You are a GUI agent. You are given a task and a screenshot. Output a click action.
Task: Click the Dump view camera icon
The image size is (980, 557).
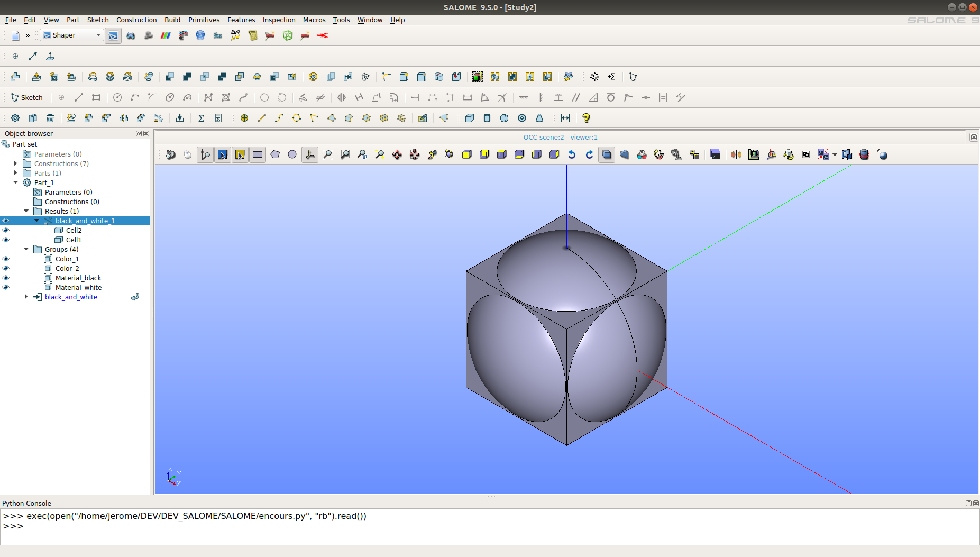pyautogui.click(x=170, y=154)
